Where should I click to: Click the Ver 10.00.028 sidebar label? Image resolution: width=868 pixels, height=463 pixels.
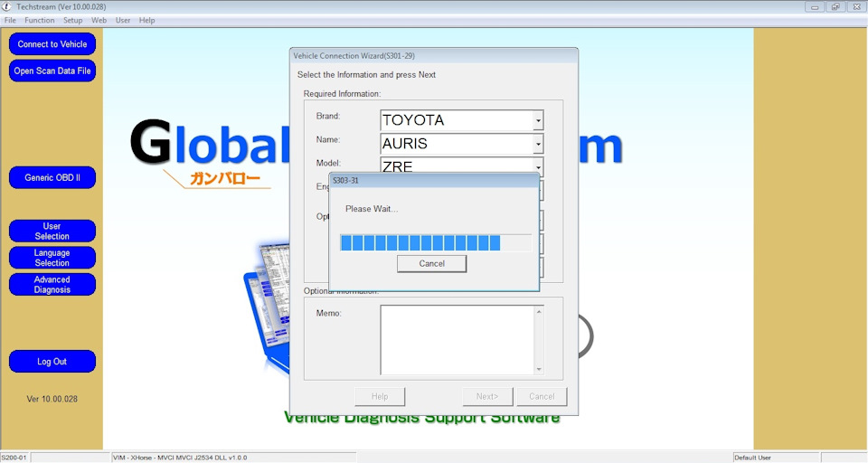(52, 399)
